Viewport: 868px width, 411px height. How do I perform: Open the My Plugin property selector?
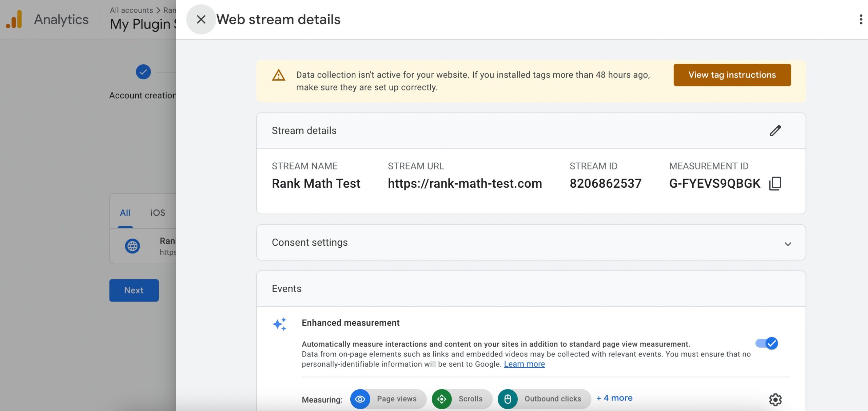pos(143,24)
